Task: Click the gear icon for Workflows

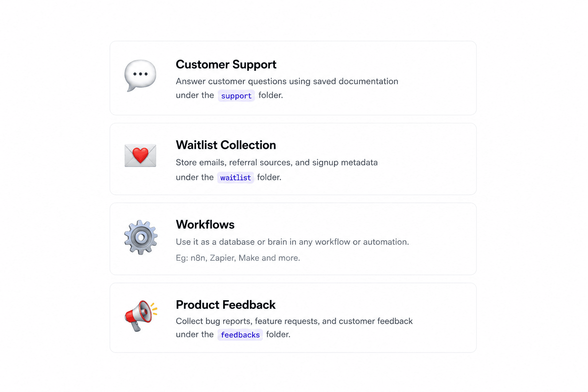Action: (141, 237)
